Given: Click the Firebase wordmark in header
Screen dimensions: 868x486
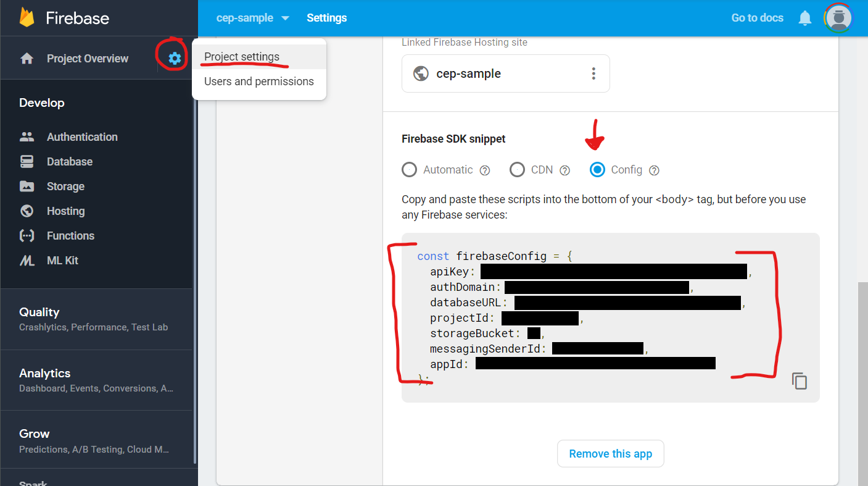Looking at the screenshot, I should point(78,18).
